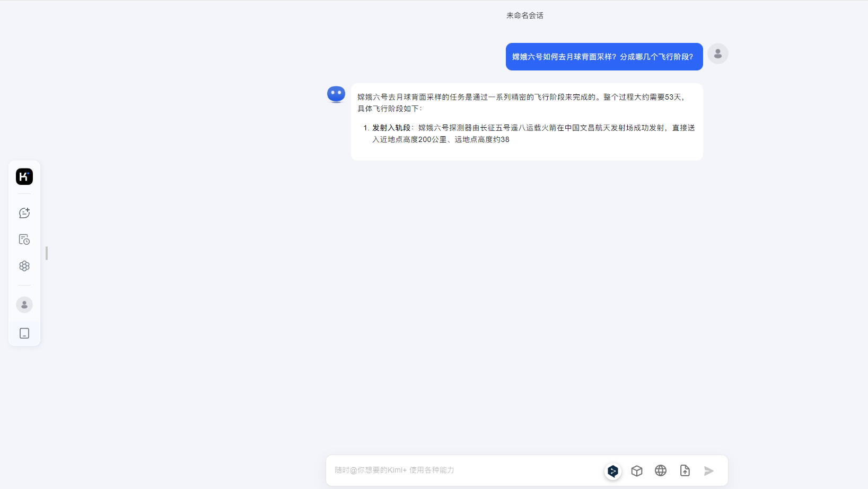
Task: Send the message with the arrow button
Action: coord(709,470)
